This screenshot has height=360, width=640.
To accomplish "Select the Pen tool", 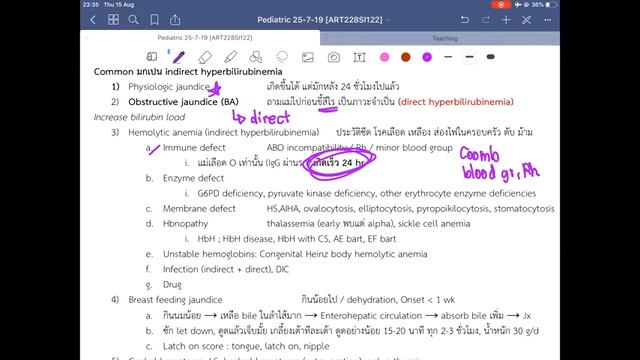I will pyautogui.click(x=178, y=57).
